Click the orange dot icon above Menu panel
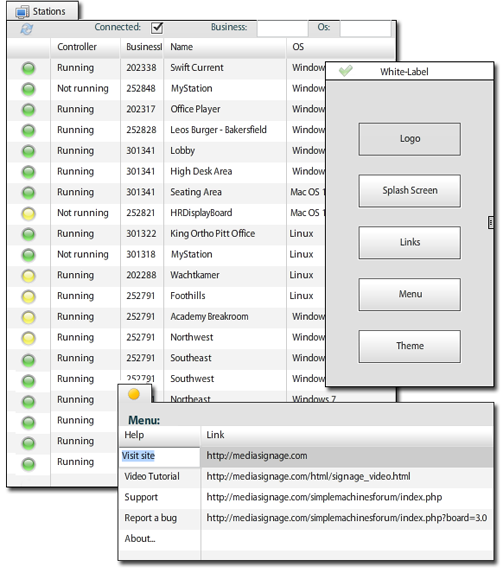 pos(134,394)
